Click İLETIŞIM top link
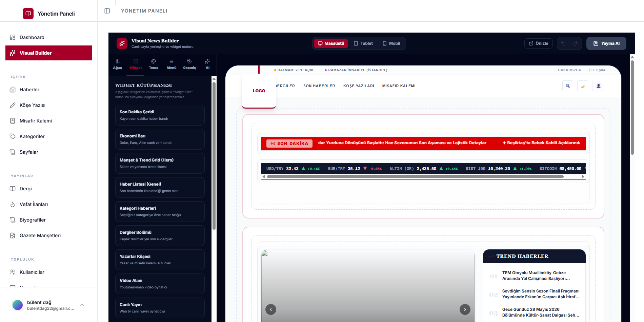Image resolution: width=644 pixels, height=322 pixels. coord(597,70)
